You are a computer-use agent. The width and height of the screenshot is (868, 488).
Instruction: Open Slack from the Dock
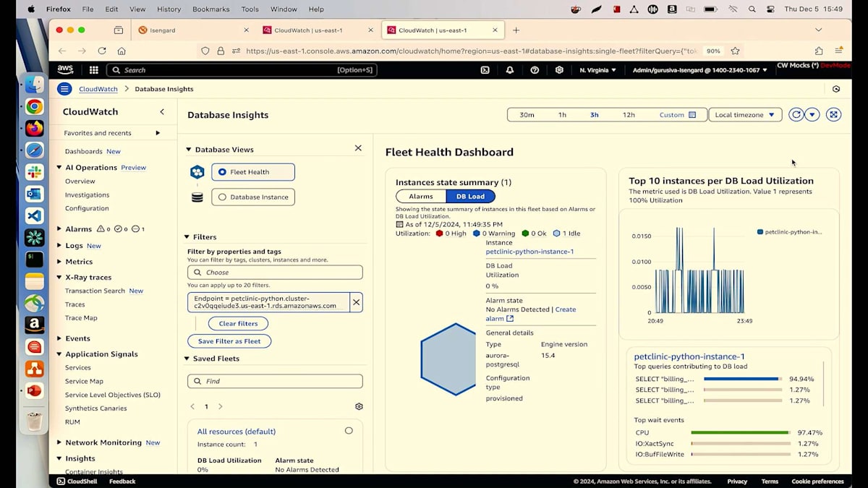tap(34, 172)
